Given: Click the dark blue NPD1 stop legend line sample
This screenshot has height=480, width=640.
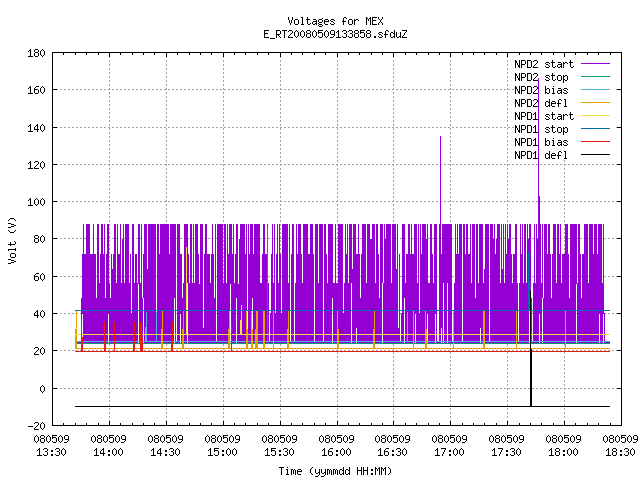Looking at the screenshot, I should (x=595, y=129).
